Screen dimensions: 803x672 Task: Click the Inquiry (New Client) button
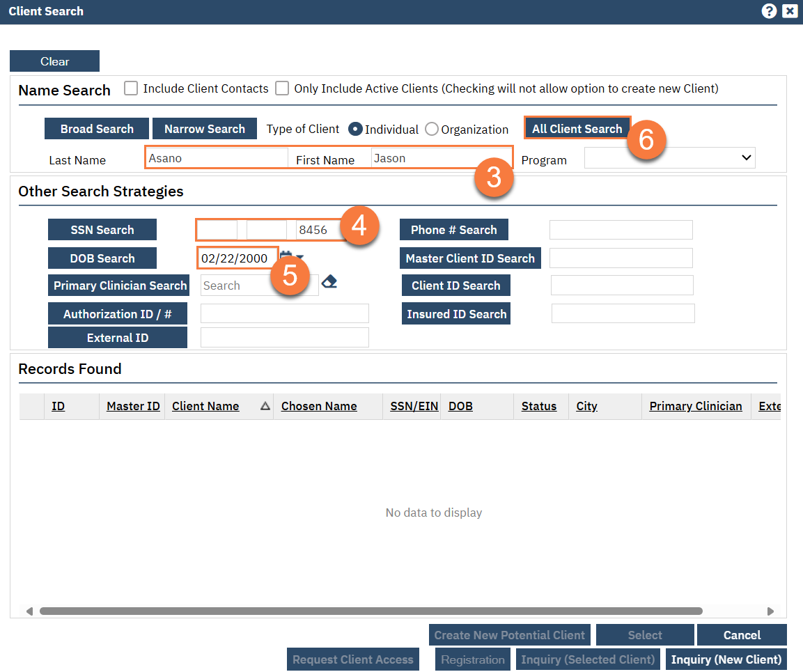(x=726, y=659)
